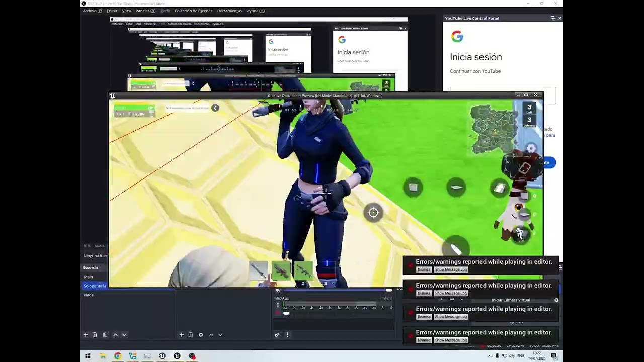
Task: Select the sword weapon slot
Action: 259,271
